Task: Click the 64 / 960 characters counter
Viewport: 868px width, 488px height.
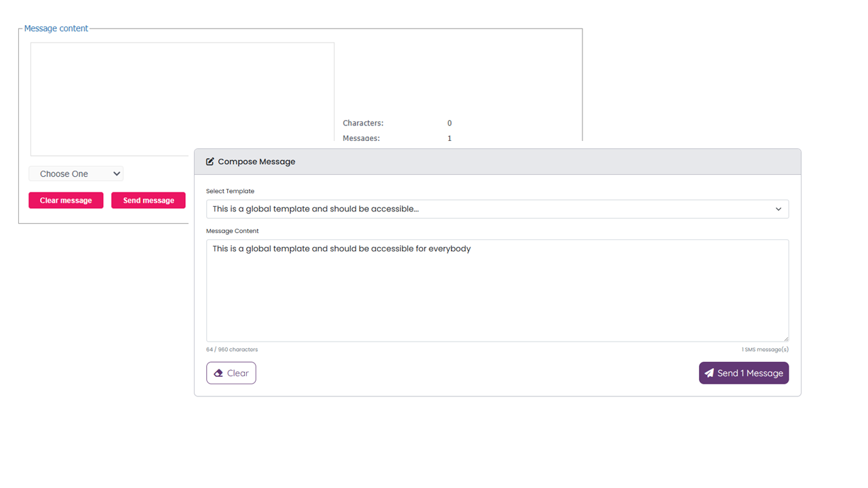Action: [232, 350]
